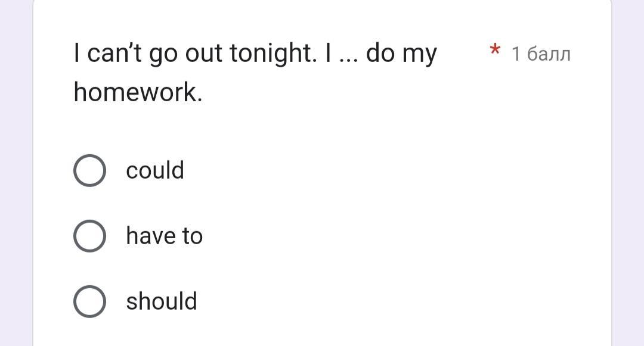Select the "could" radio button
This screenshot has width=644, height=346.
(89, 170)
